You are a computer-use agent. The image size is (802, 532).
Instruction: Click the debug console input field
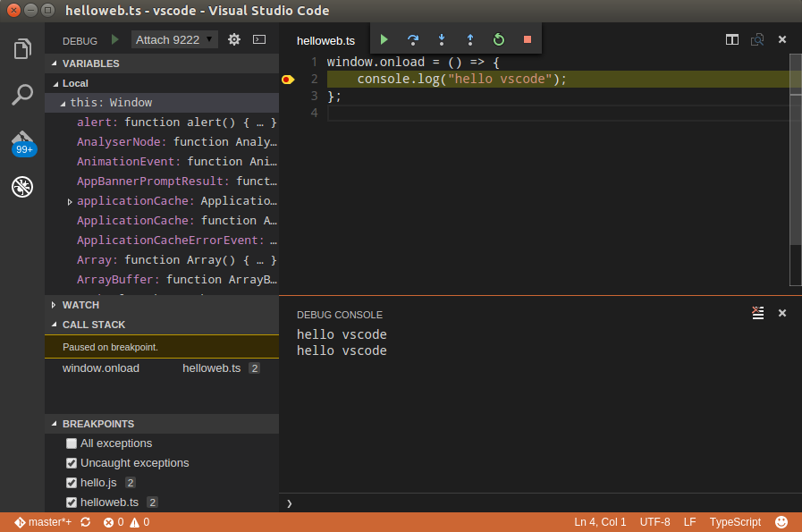536,503
